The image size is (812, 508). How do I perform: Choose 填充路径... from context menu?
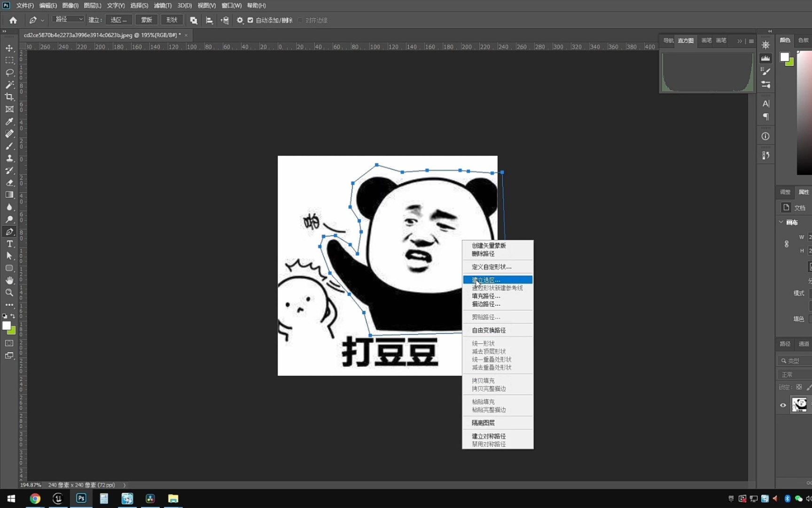[498, 296]
